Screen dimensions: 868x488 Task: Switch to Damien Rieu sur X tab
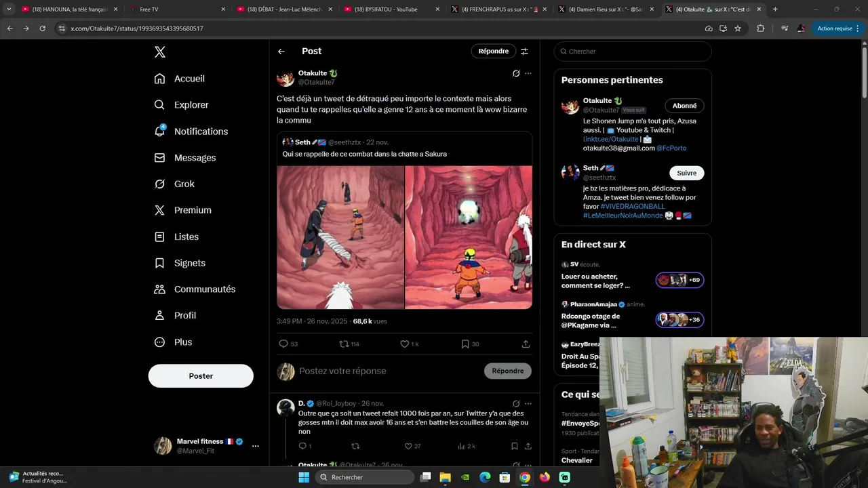pyautogui.click(x=606, y=9)
